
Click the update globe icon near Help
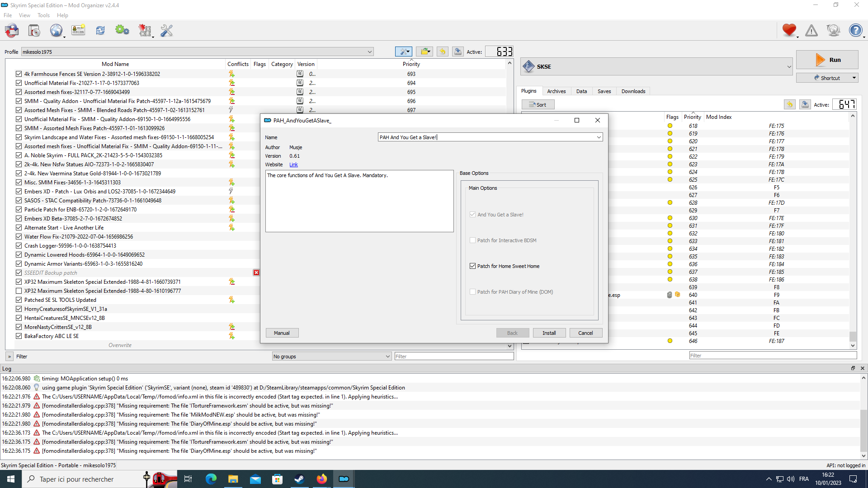pyautogui.click(x=833, y=30)
